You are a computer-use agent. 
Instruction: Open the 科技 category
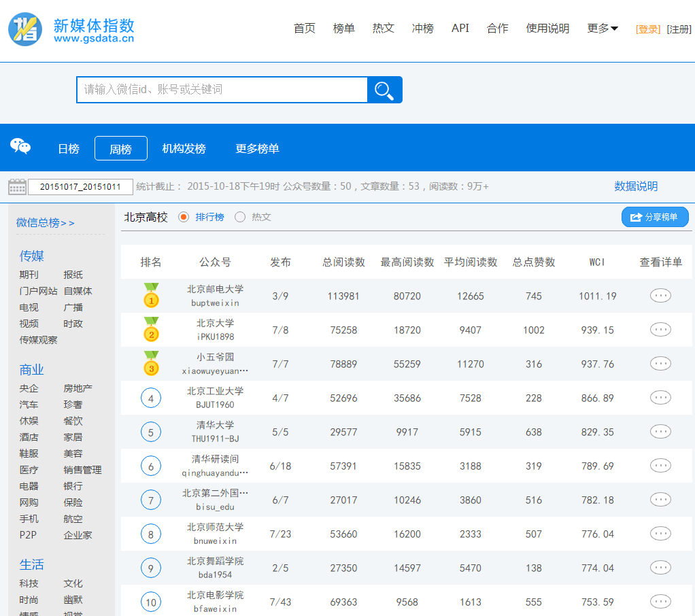pyautogui.click(x=29, y=583)
